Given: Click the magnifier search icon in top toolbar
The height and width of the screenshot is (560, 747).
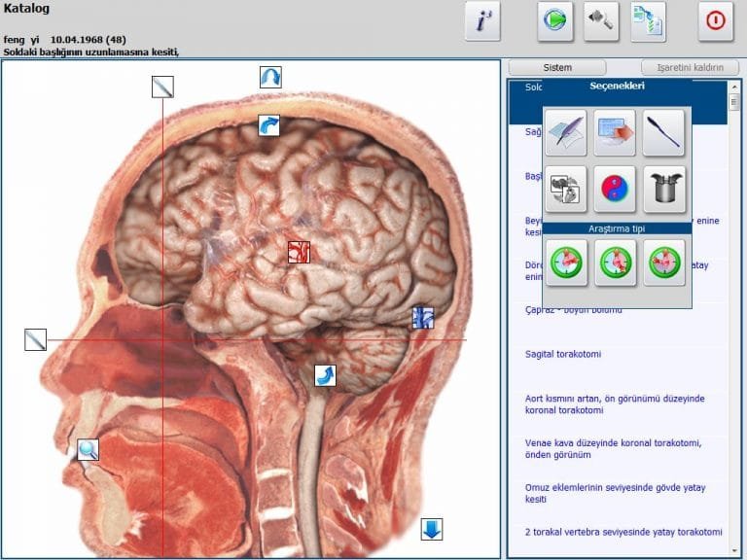Looking at the screenshot, I should tap(600, 21).
